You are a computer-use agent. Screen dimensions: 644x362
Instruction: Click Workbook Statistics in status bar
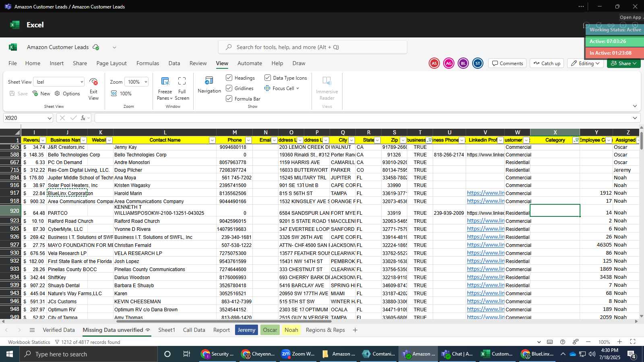[x=29, y=342]
